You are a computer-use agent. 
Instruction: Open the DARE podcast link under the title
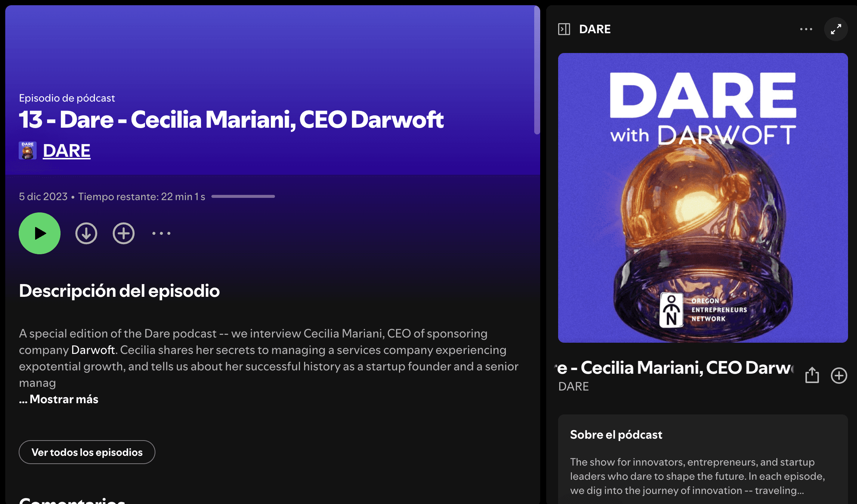pyautogui.click(x=66, y=151)
